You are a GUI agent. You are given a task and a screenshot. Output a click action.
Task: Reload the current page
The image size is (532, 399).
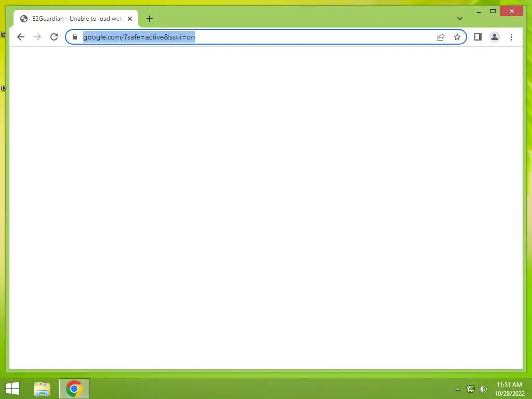click(54, 37)
